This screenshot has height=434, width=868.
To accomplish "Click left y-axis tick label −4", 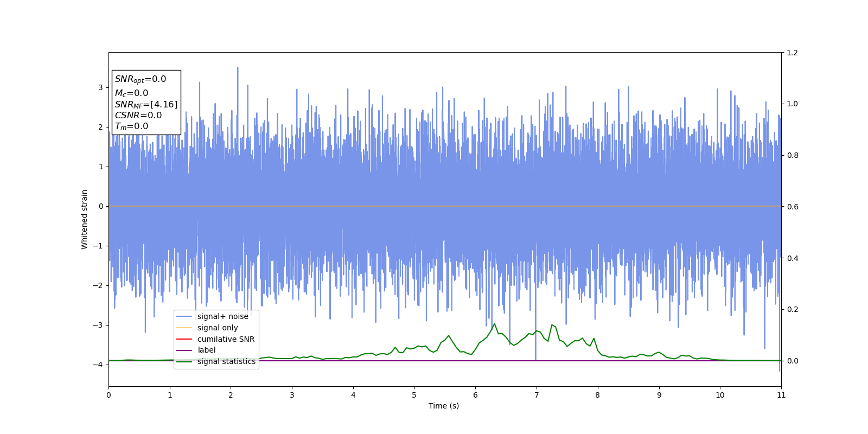I will (98, 365).
